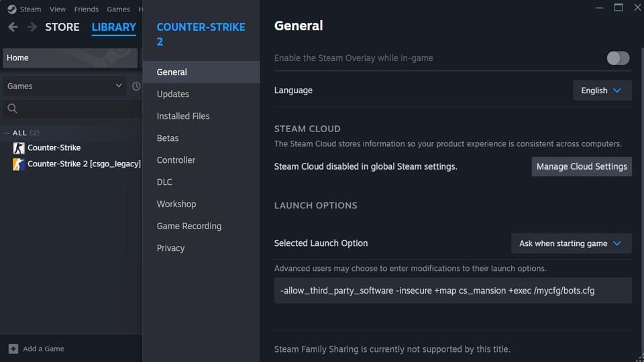
Task: Switch to the STORE tab
Action: [62, 27]
